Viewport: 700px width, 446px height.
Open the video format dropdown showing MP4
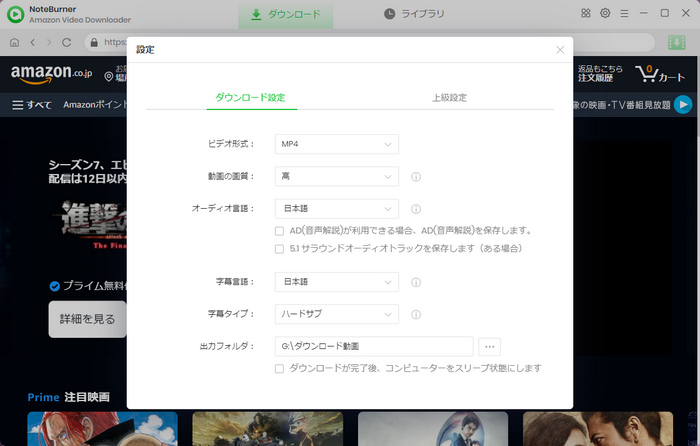(x=337, y=144)
